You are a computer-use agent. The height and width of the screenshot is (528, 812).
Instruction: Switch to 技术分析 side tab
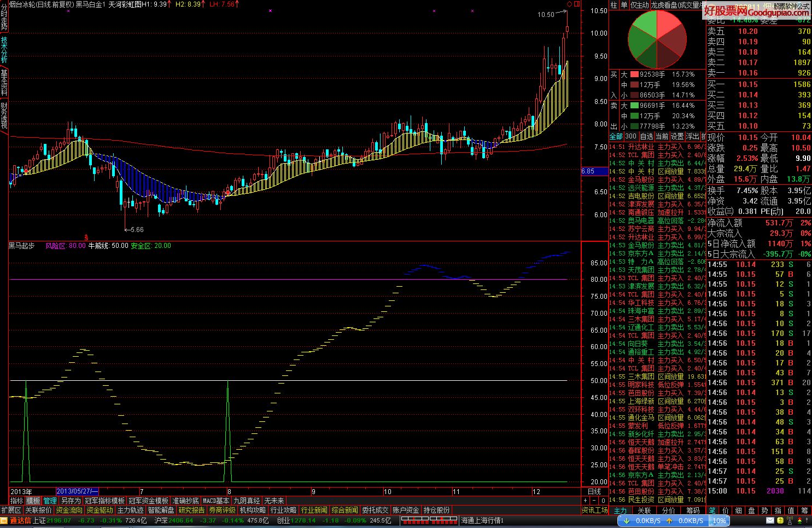coord(4,50)
